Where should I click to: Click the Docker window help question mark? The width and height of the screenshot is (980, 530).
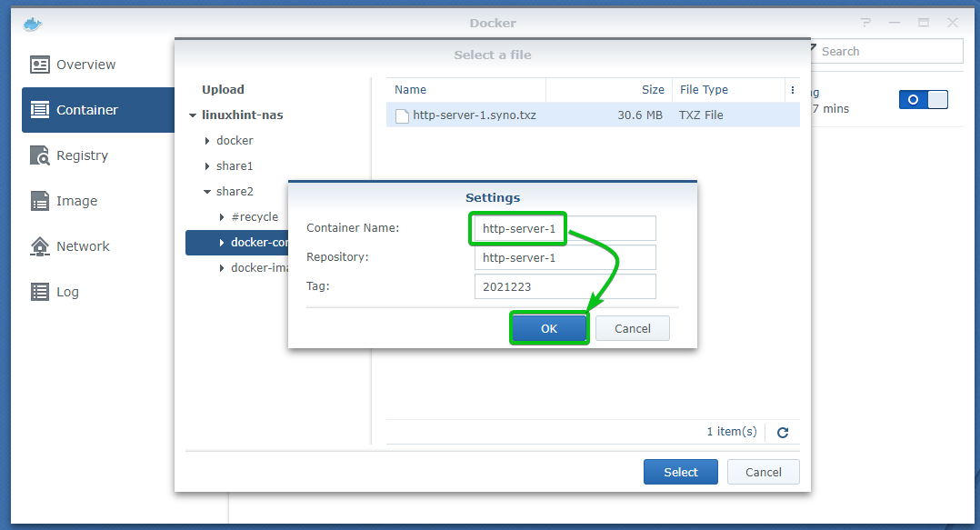(865, 23)
